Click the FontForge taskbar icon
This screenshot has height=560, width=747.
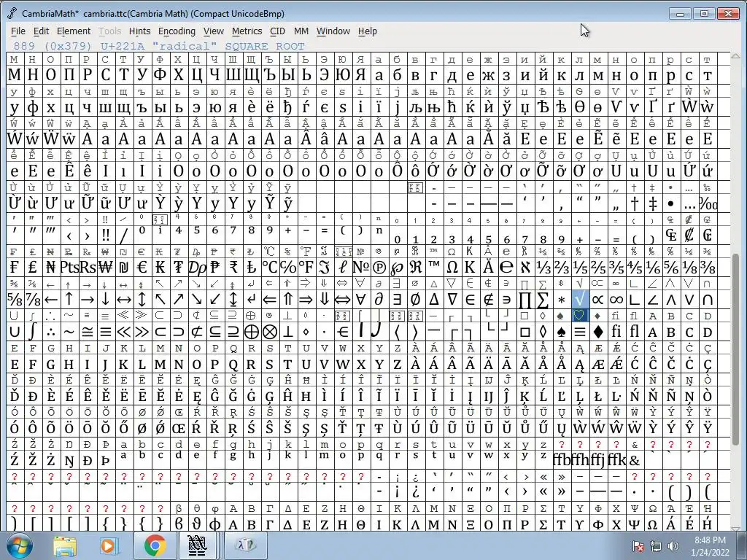197,545
